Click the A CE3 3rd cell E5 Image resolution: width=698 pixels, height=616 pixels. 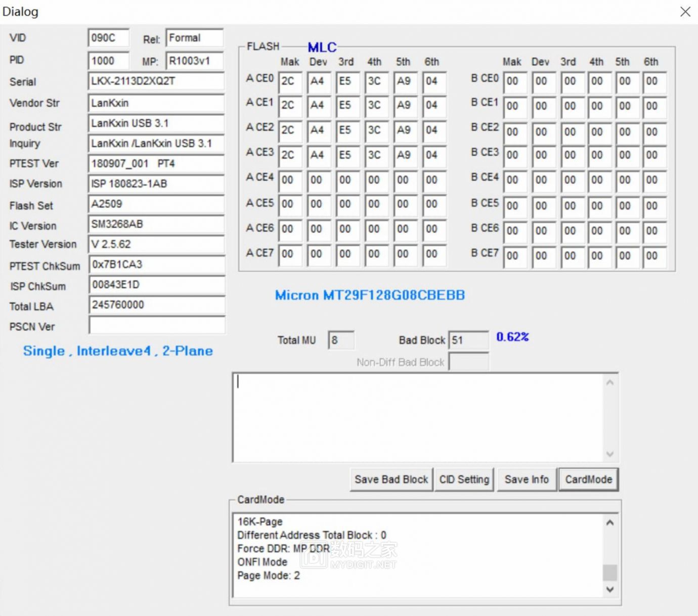[348, 155]
